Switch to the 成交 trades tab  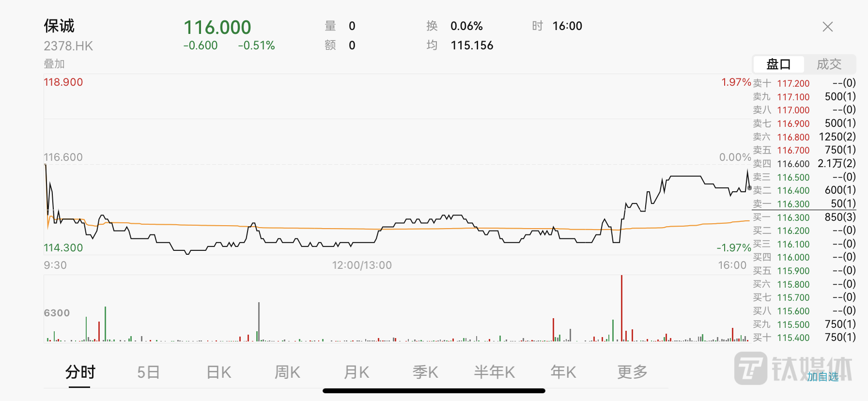point(829,64)
